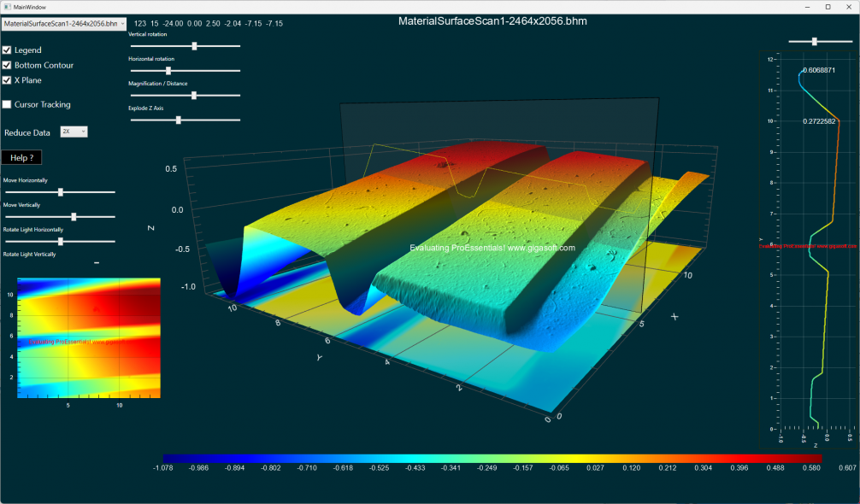Click the Vertical rotation slider handle

pos(194,46)
